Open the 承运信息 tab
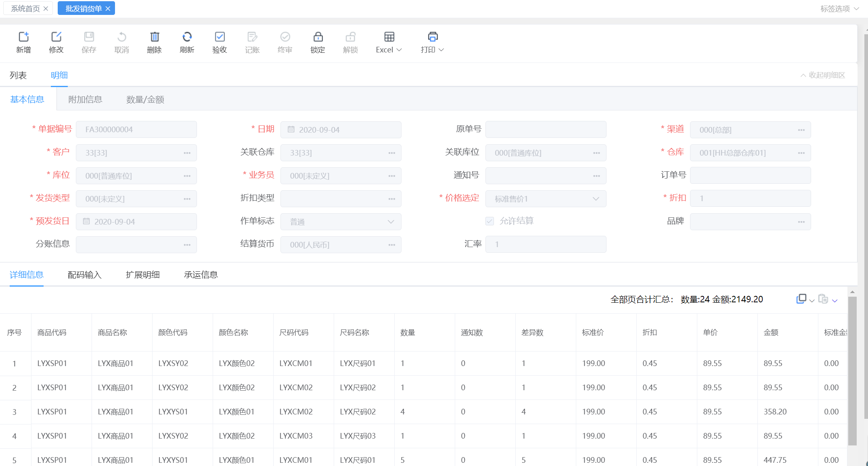Viewport: 868px width, 466px height. click(201, 275)
